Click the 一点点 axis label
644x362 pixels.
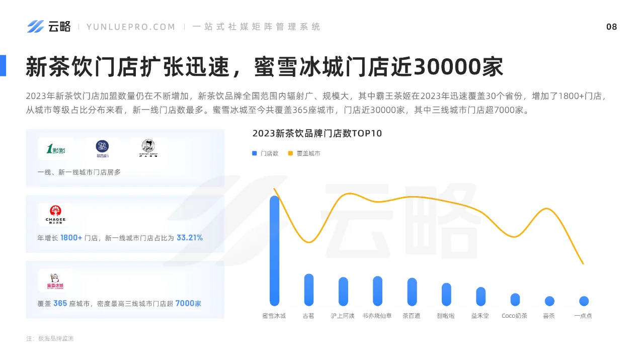pos(584,316)
